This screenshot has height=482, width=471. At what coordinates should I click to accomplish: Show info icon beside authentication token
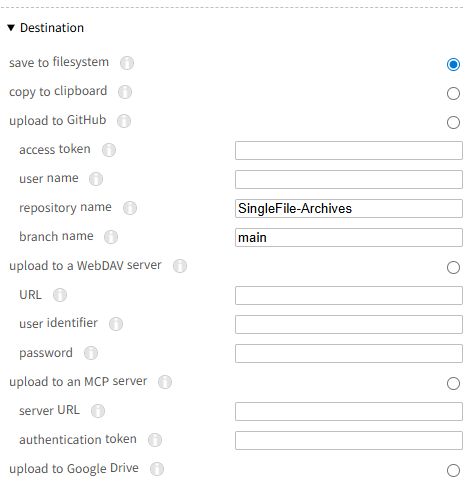pos(155,440)
